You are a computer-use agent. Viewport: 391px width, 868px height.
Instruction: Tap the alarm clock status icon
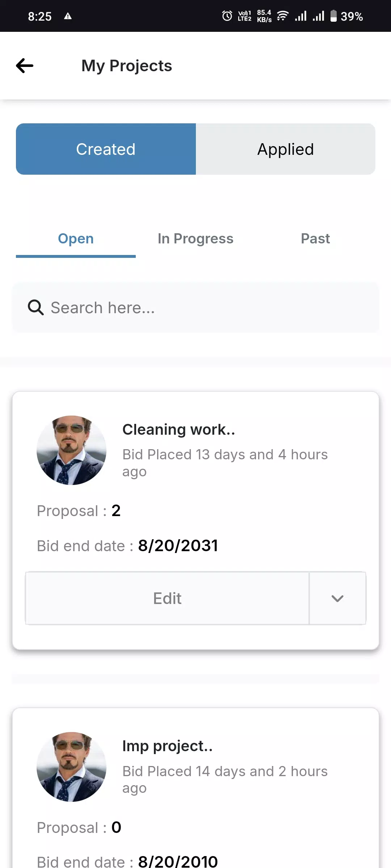click(x=227, y=16)
